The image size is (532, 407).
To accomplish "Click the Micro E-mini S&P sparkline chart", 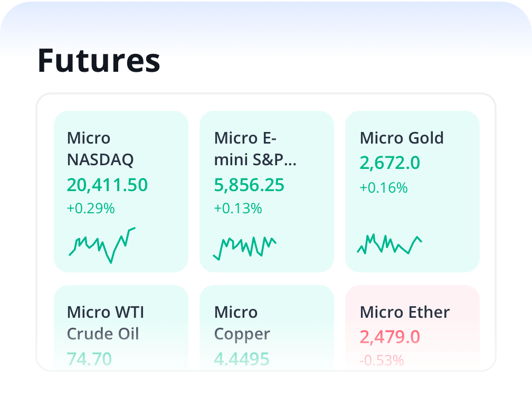I will pos(244,247).
